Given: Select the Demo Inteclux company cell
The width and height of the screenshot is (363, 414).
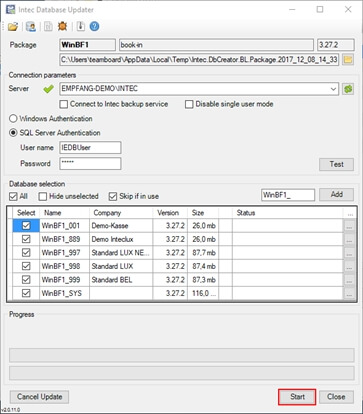Looking at the screenshot, I should (x=121, y=239).
